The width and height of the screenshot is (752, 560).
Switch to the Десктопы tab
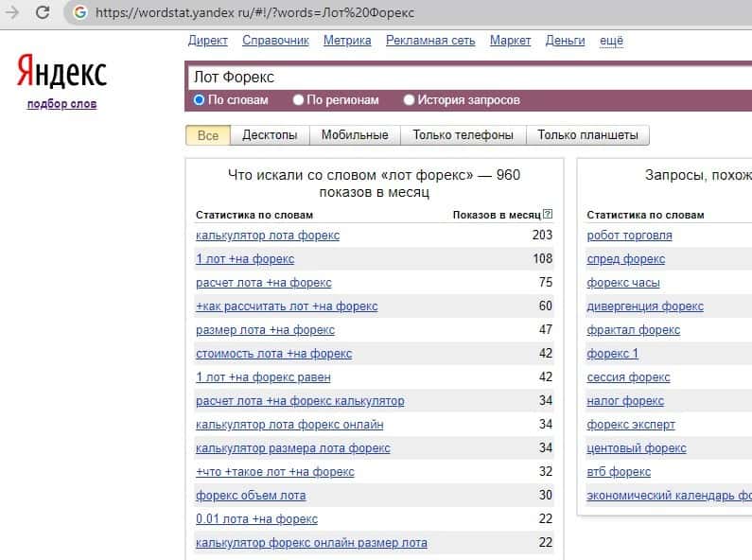point(270,135)
